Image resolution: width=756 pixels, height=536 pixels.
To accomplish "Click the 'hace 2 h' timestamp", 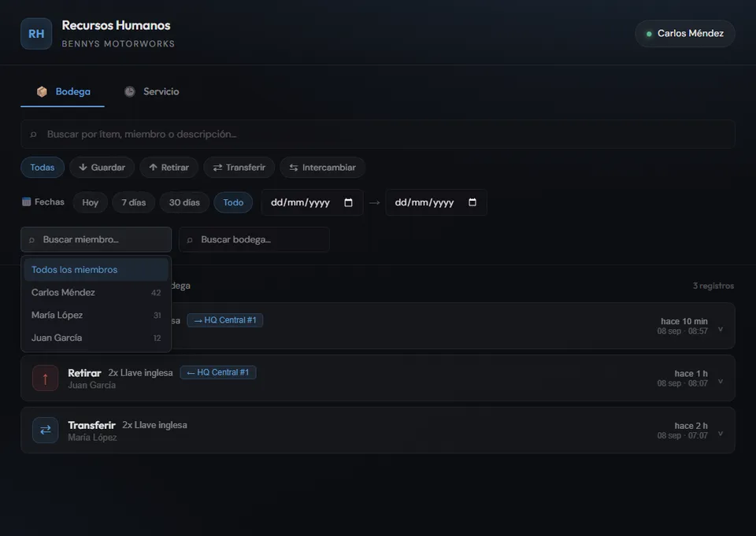I will click(691, 426).
